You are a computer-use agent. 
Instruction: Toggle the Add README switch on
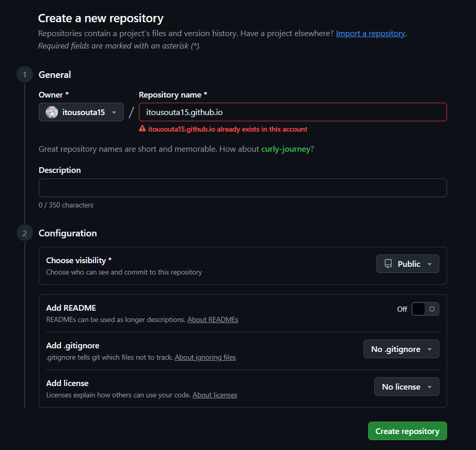click(x=425, y=309)
